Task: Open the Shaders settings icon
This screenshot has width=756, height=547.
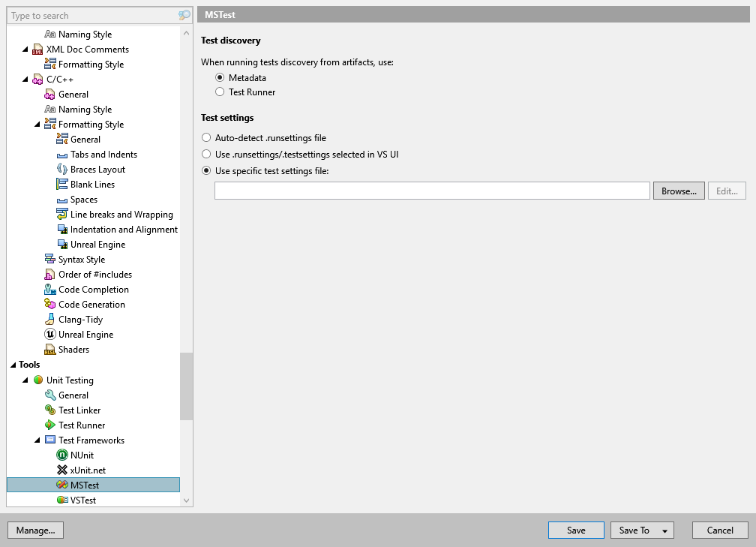Action: [51, 349]
